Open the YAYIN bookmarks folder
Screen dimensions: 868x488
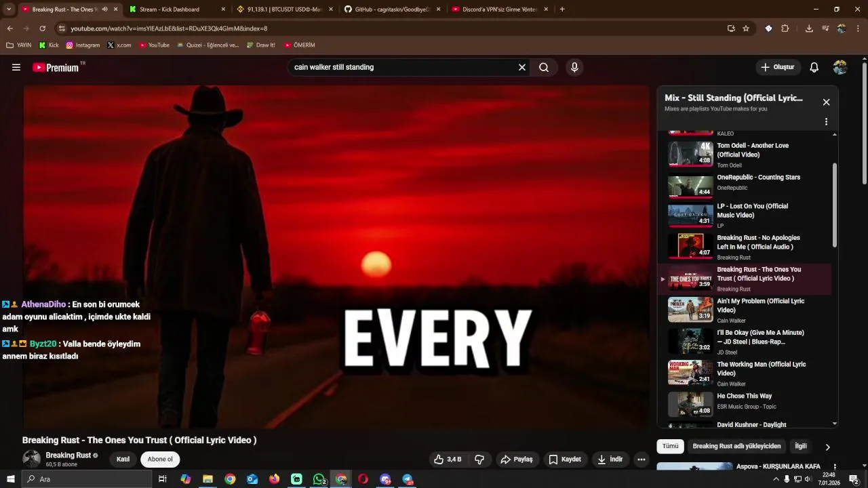18,45
